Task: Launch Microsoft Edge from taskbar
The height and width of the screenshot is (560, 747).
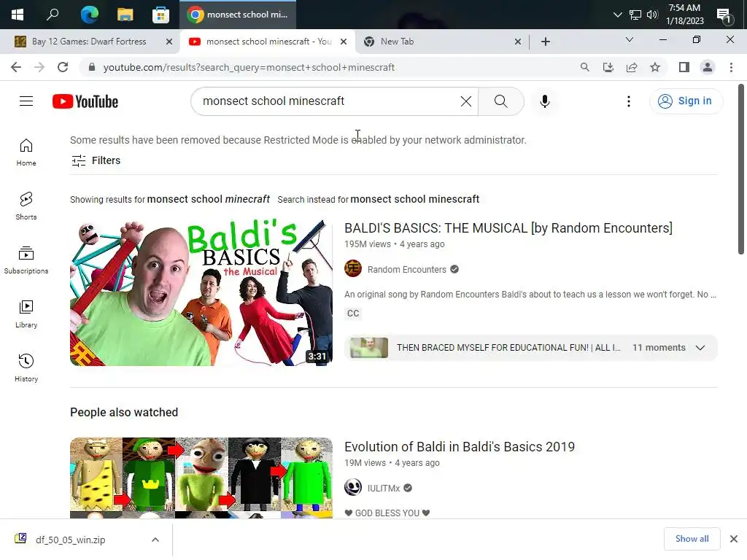Action: (89, 15)
